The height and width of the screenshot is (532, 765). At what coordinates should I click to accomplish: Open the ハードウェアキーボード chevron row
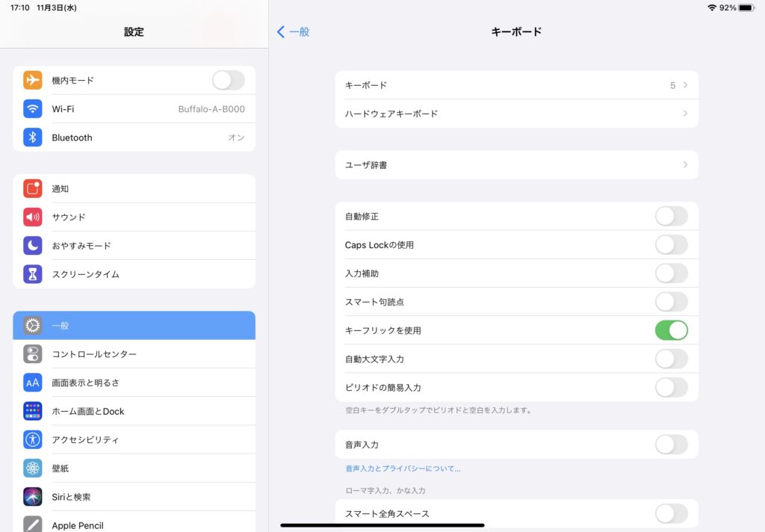[516, 114]
